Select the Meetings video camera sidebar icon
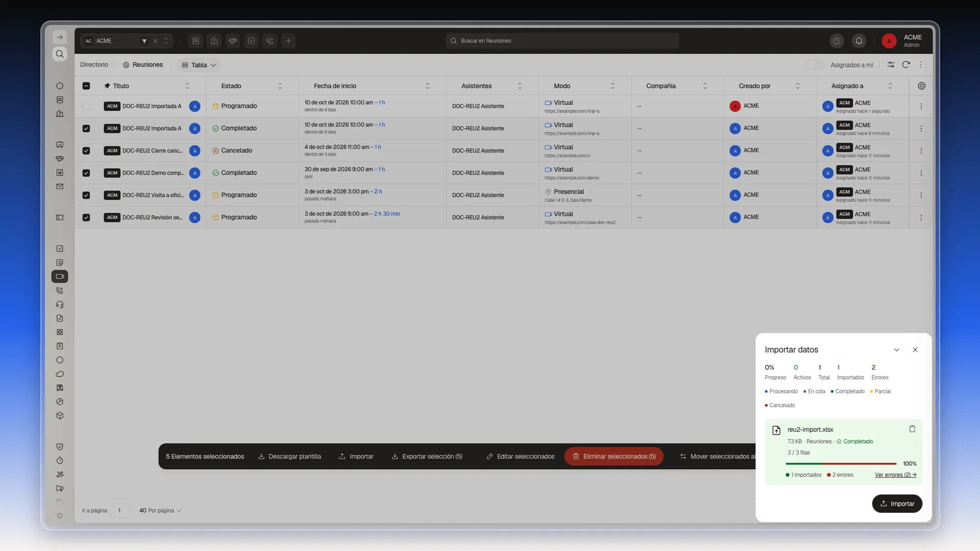Image resolution: width=980 pixels, height=551 pixels. (x=60, y=277)
